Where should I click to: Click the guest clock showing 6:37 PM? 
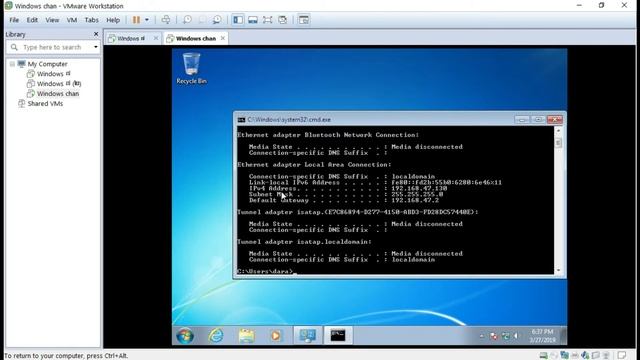coord(542,336)
